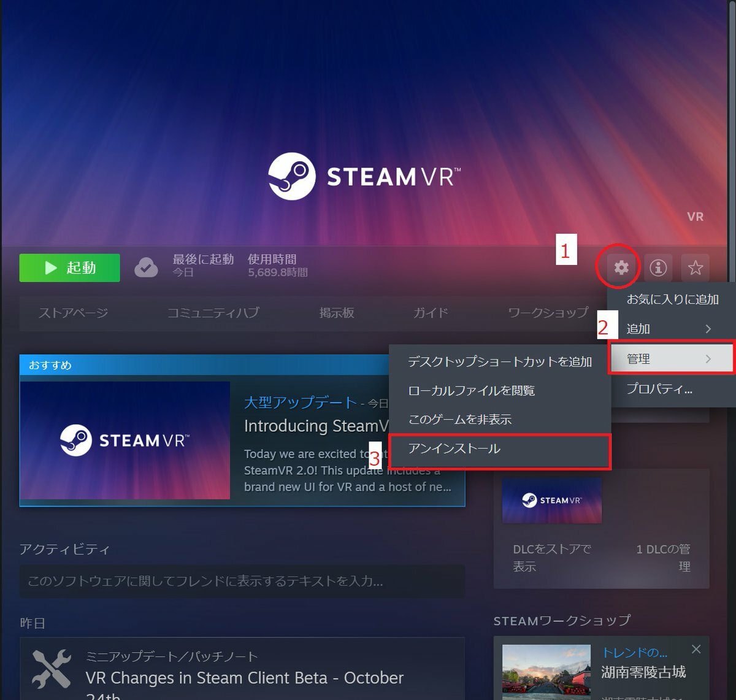Click DLCをストアで表示 link
The width and height of the screenshot is (736, 700).
(552, 558)
